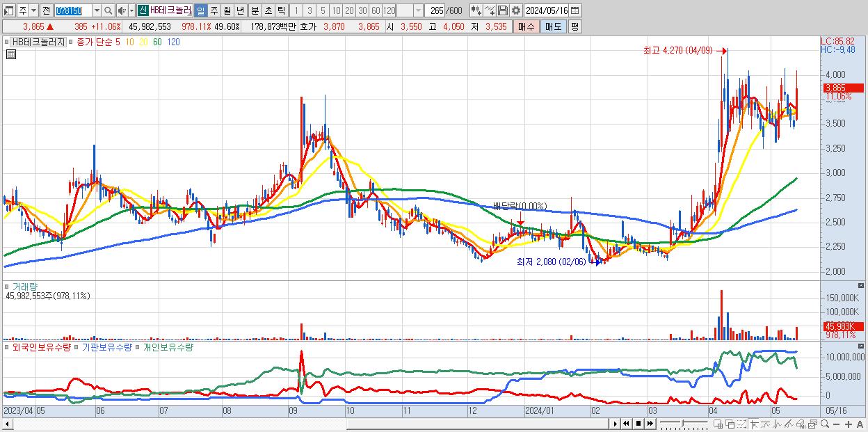
Task: Click the overlapping windows icon in bottom toolbar
Action: tap(730, 424)
